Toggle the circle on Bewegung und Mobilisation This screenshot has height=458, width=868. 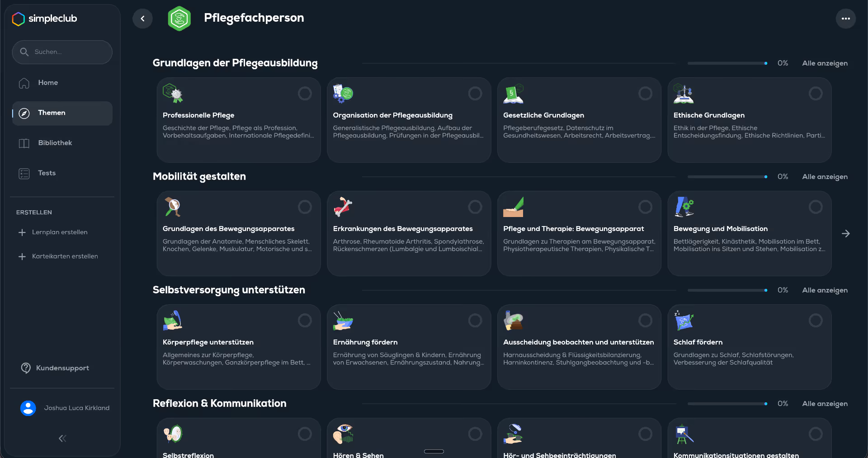point(816,207)
